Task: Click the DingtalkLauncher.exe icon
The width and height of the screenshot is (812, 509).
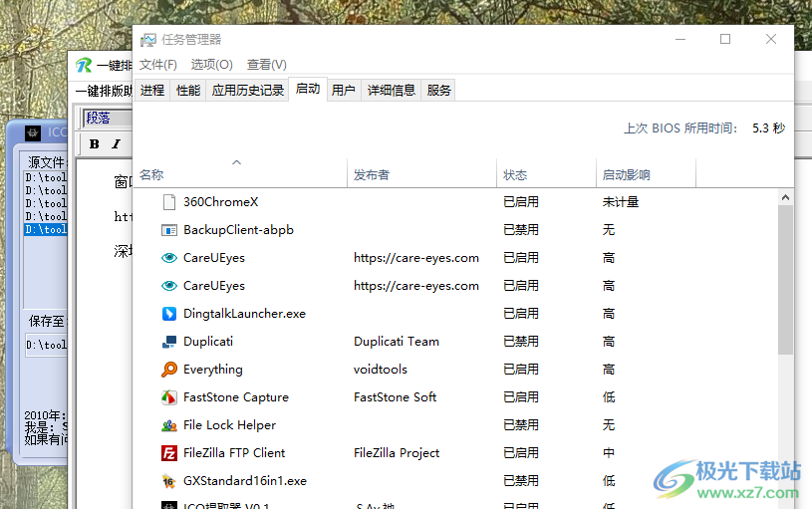Action: tap(168, 314)
